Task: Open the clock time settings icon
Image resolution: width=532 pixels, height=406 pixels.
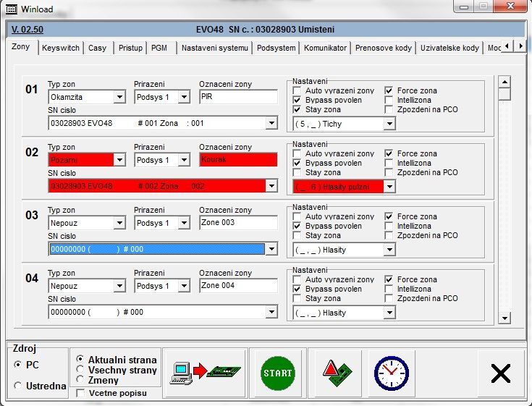Action: click(391, 373)
